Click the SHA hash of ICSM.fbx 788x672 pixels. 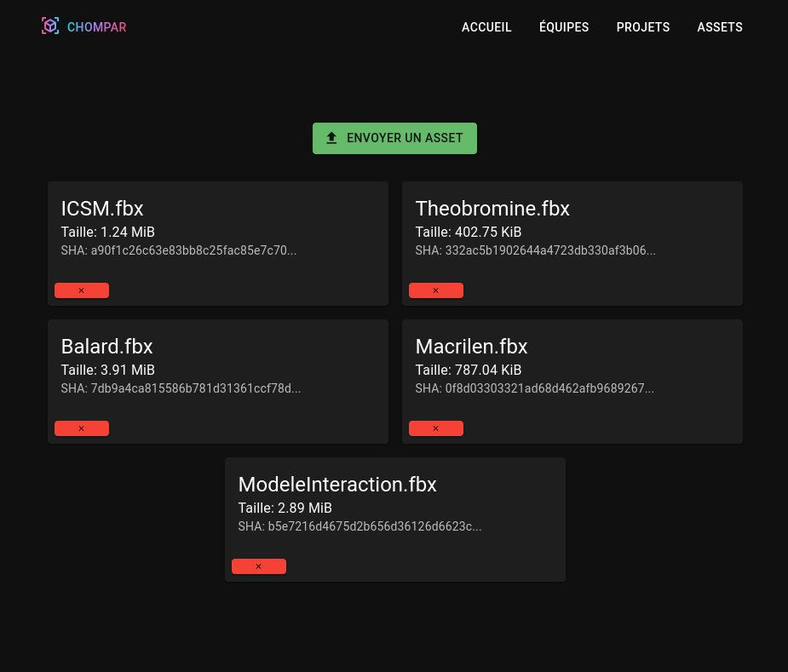point(179,250)
